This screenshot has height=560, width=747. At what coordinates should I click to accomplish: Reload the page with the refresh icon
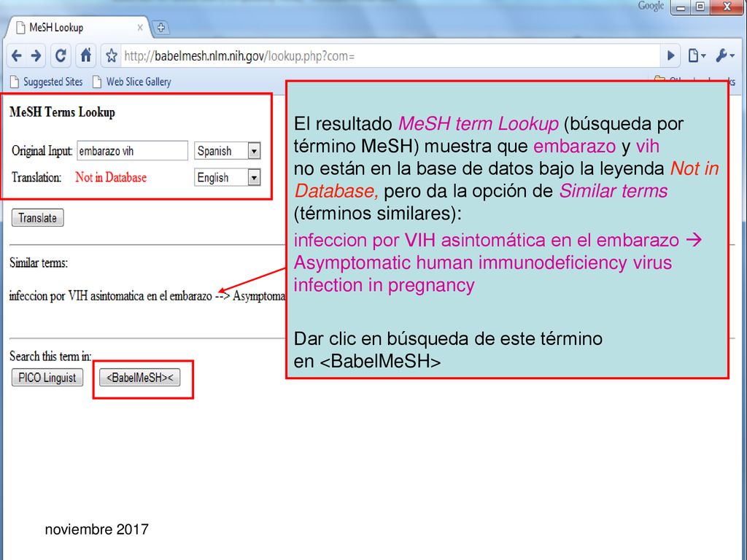[x=61, y=56]
